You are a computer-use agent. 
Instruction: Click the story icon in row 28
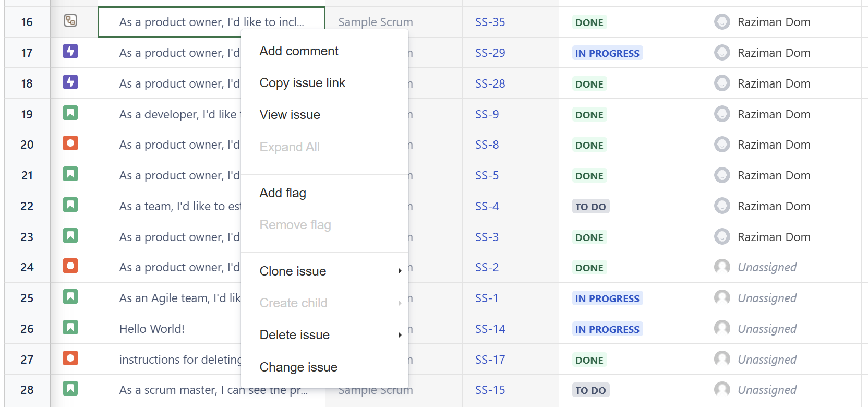tap(70, 389)
